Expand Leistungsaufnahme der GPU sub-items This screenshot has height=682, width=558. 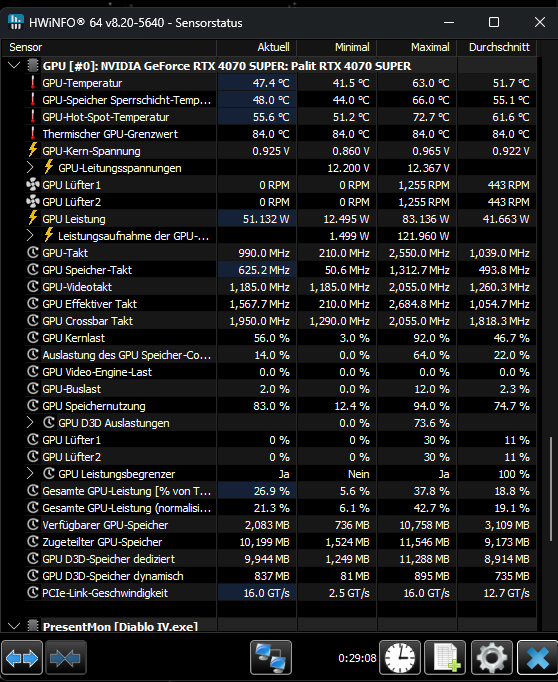point(30,235)
